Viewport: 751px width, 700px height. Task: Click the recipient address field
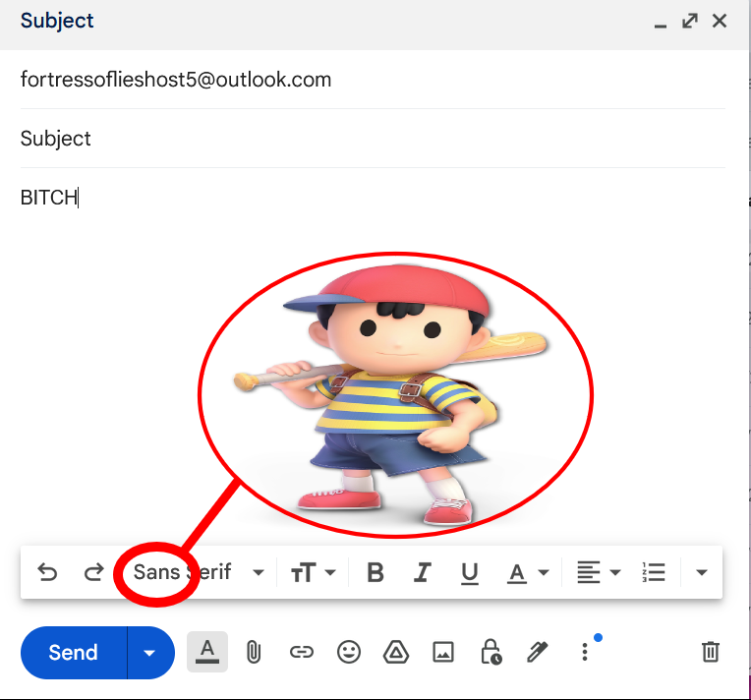coord(373,80)
